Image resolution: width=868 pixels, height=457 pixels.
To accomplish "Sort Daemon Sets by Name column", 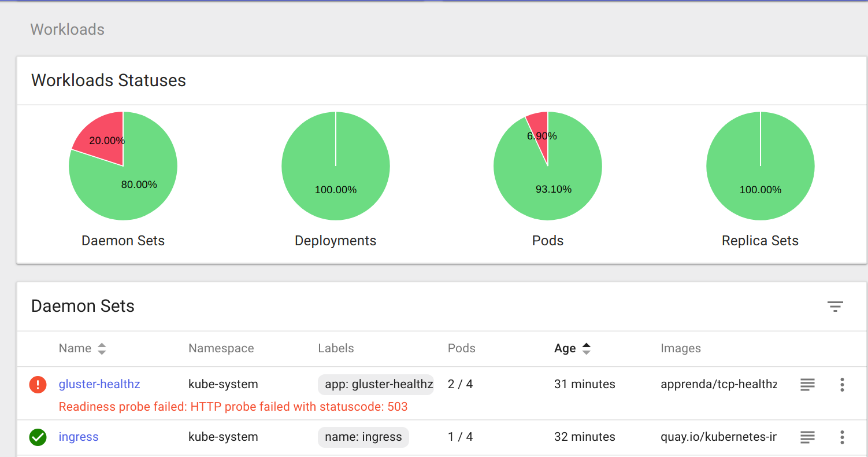I will (x=82, y=348).
